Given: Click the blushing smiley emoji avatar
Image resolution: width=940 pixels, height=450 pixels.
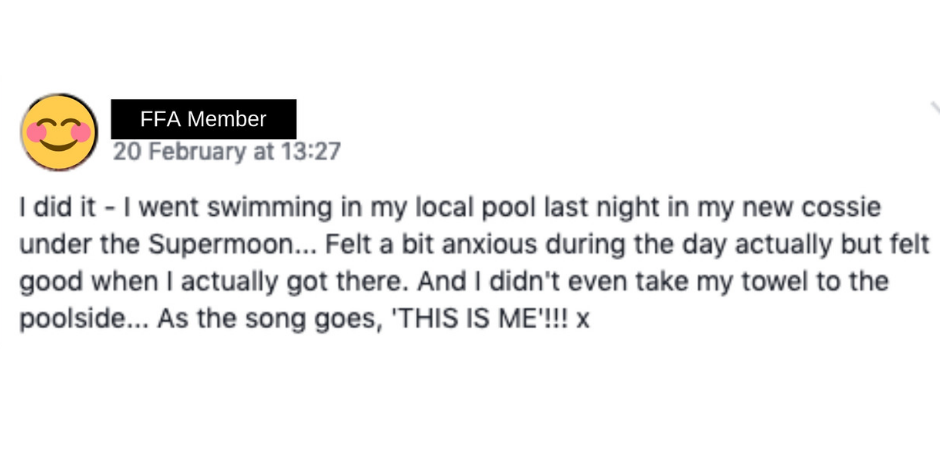Looking at the screenshot, I should coord(59,131).
